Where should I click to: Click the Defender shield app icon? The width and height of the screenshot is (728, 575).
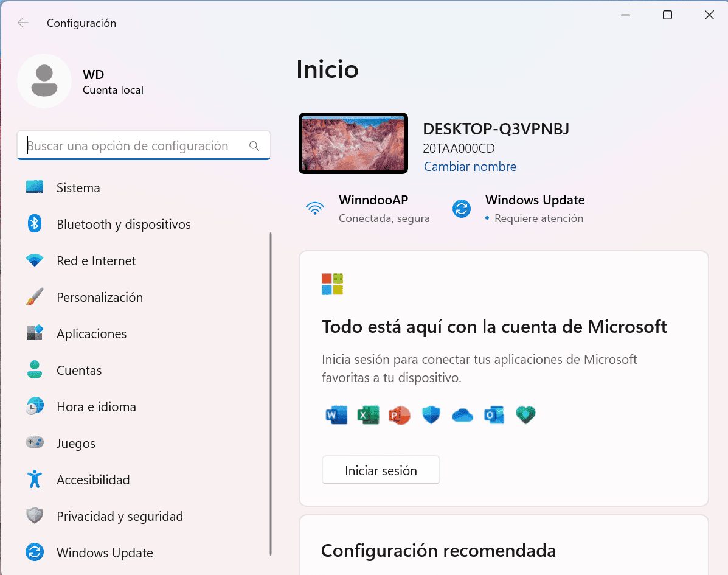coord(431,415)
